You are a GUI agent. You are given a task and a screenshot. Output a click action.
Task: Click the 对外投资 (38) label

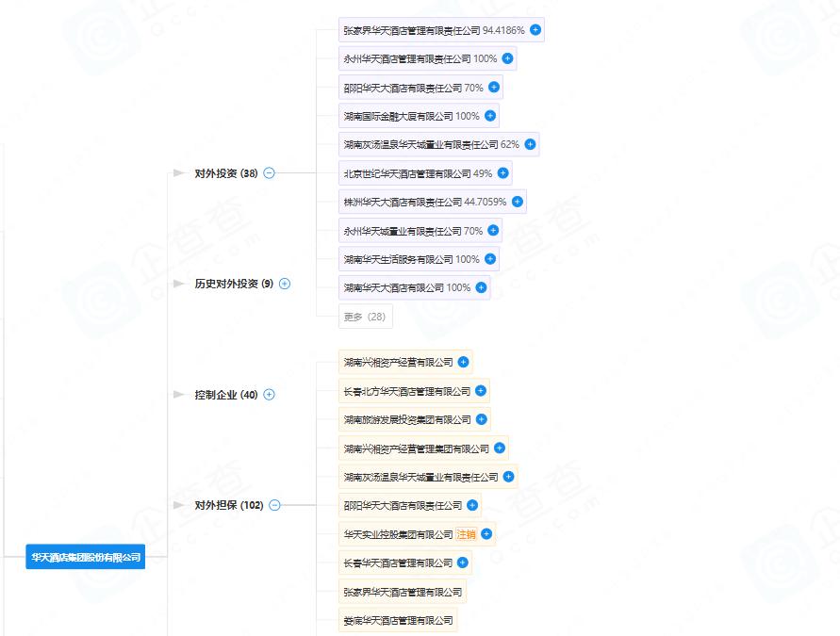226,173
